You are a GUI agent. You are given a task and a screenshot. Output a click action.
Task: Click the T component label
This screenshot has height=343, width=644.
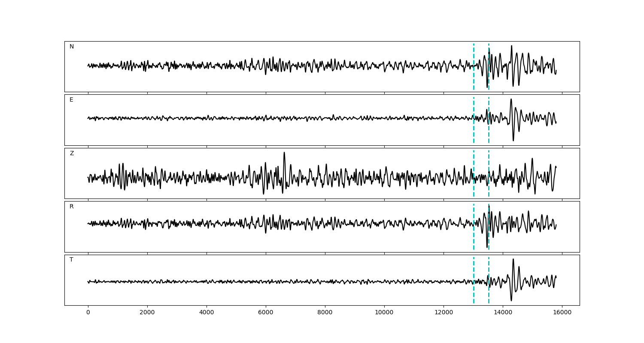point(71,260)
